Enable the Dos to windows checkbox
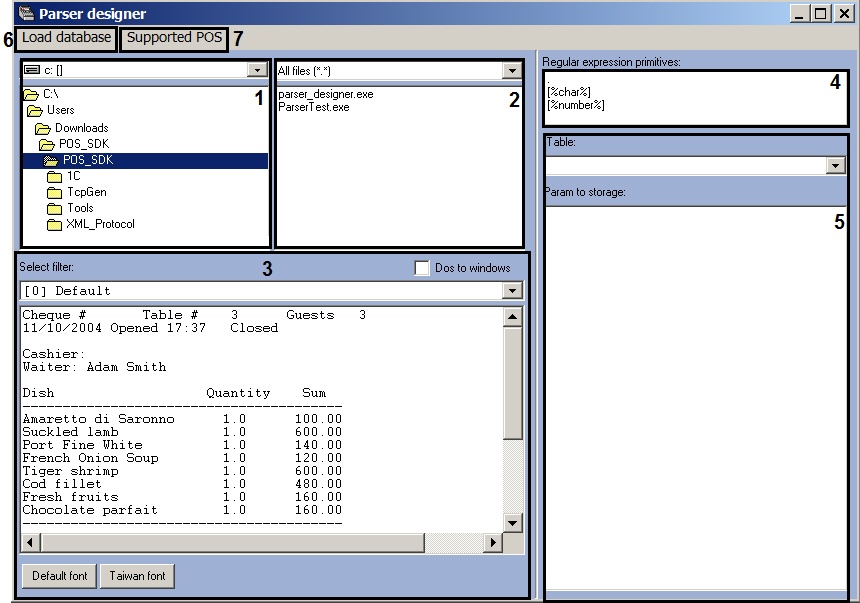860x603 pixels. coord(422,268)
